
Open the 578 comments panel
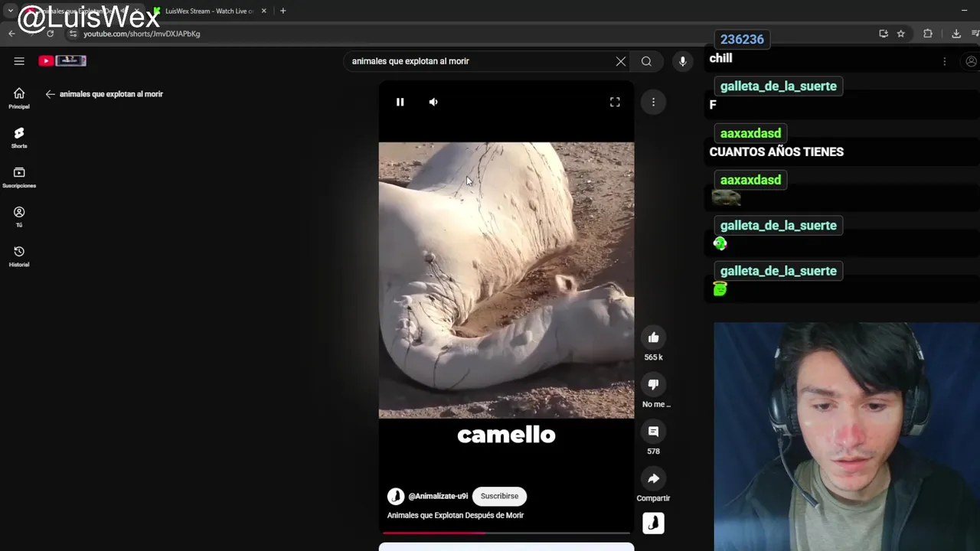pos(653,432)
